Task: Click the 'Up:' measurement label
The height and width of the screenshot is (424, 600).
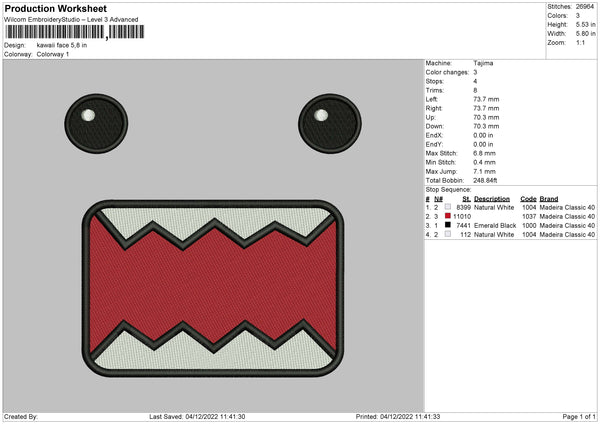Action: point(430,117)
